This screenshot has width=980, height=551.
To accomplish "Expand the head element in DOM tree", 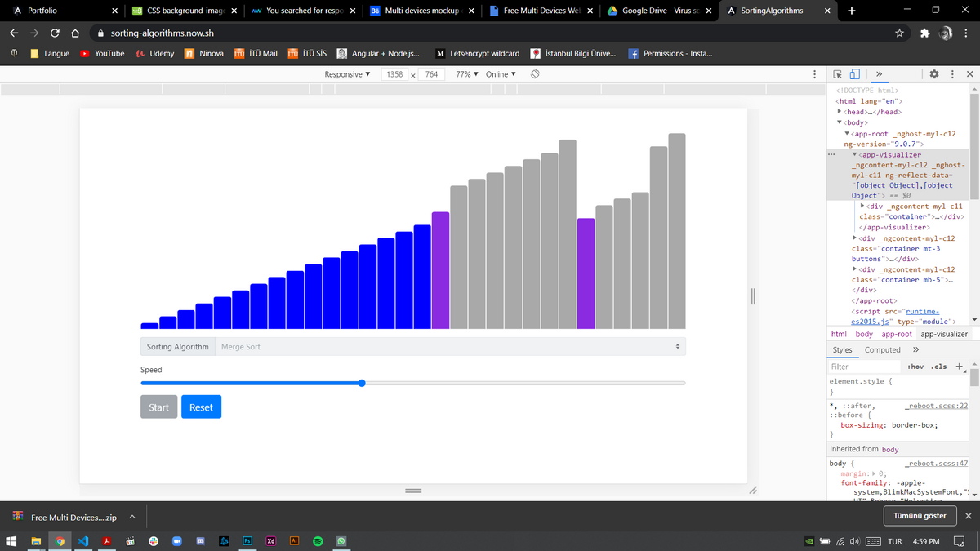I will coord(840,112).
